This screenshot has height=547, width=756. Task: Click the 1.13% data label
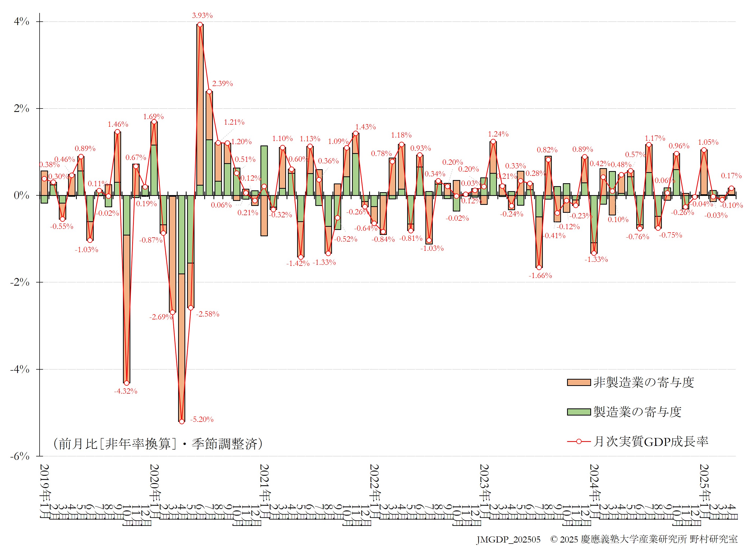(310, 139)
